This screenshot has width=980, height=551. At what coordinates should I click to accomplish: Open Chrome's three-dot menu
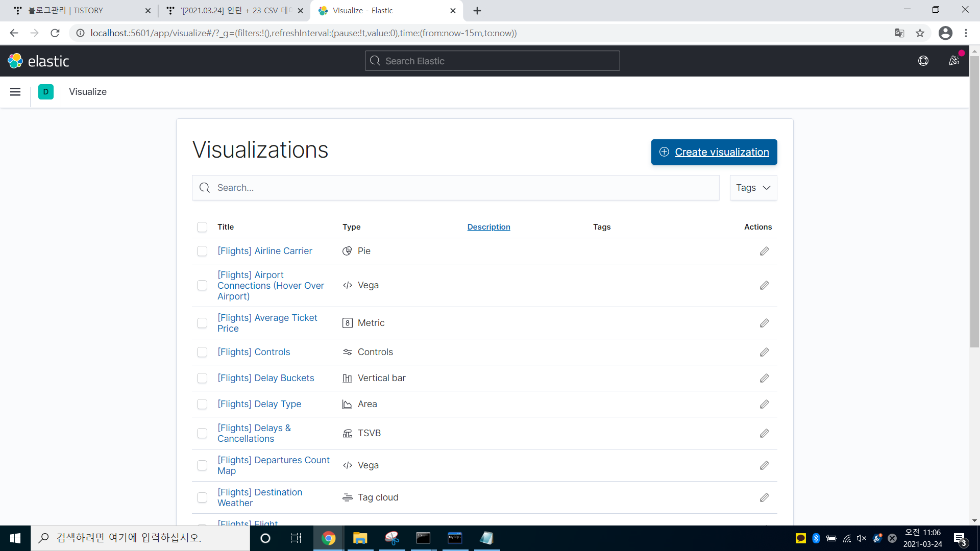tap(966, 33)
